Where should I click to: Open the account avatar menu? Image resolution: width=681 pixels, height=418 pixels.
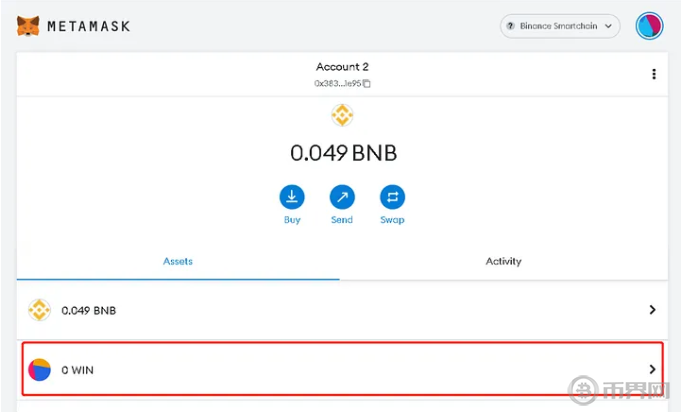coord(650,26)
